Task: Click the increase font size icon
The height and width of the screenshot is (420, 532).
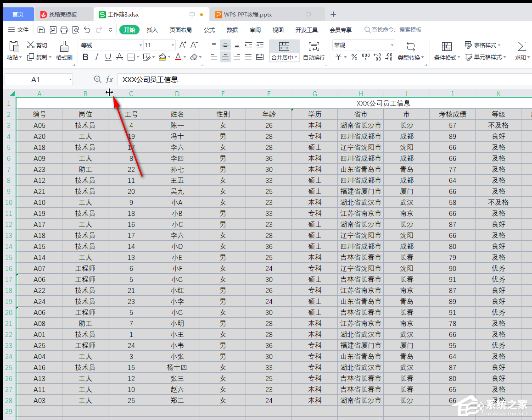Action: tap(183, 45)
